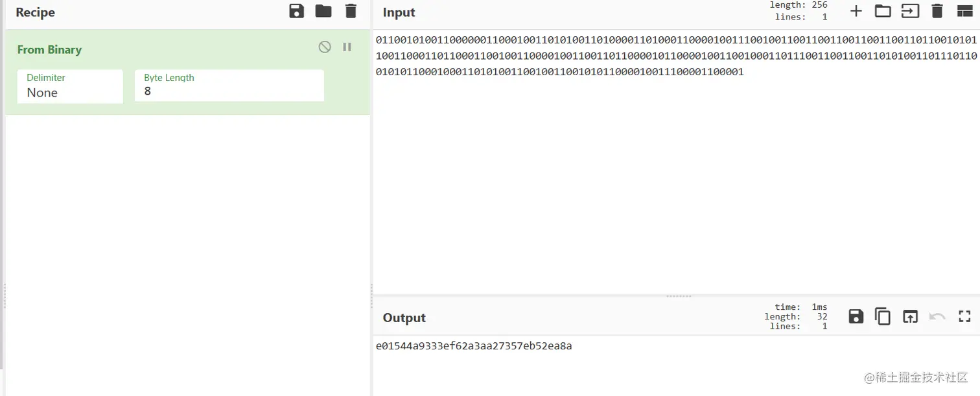This screenshot has height=396, width=980.
Task: Edit the Byte Length field
Action: (229, 86)
